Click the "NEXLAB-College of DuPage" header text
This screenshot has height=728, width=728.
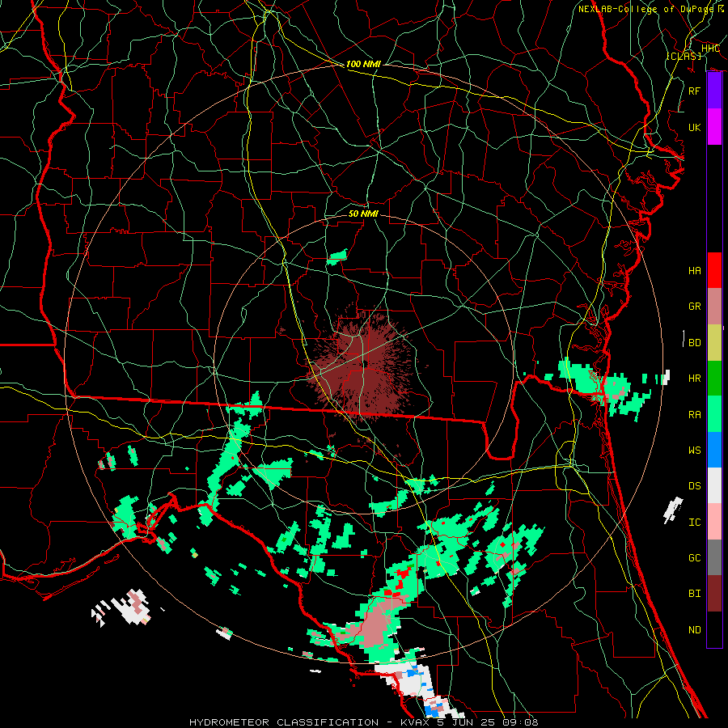click(645, 9)
